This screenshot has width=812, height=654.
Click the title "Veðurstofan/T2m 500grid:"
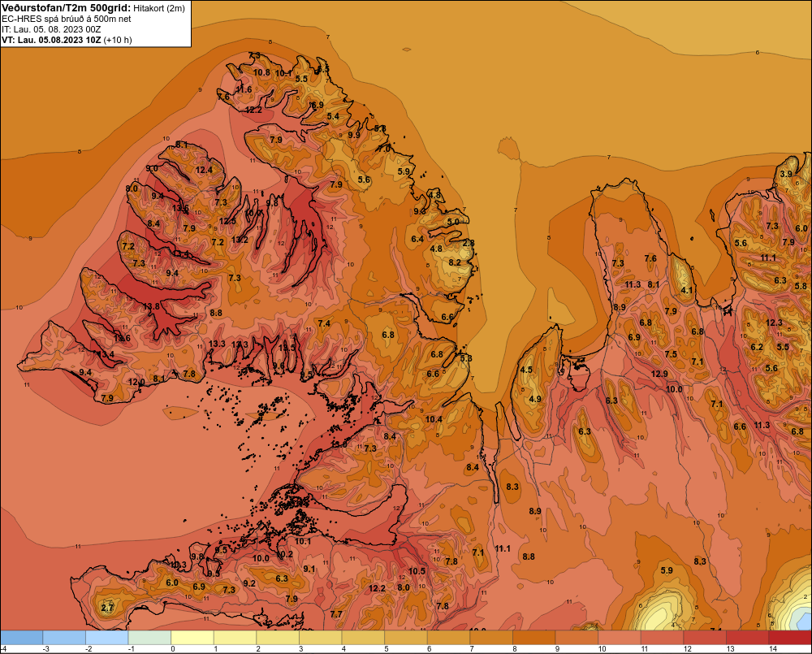tap(66, 8)
